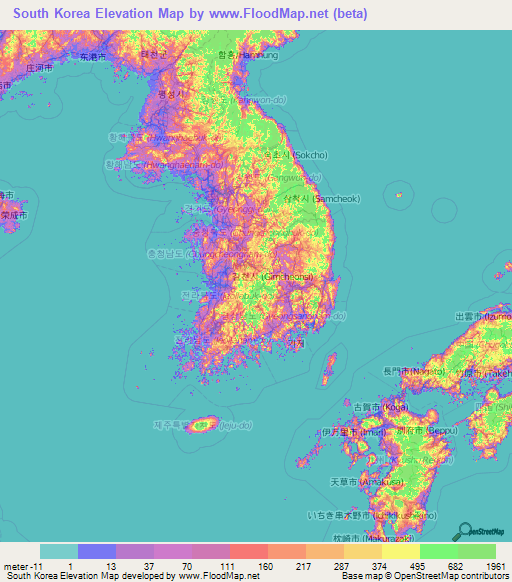The width and height of the screenshot is (512, 582).
Task: Click the blue 1 meter legend swatch
Action: point(97,551)
